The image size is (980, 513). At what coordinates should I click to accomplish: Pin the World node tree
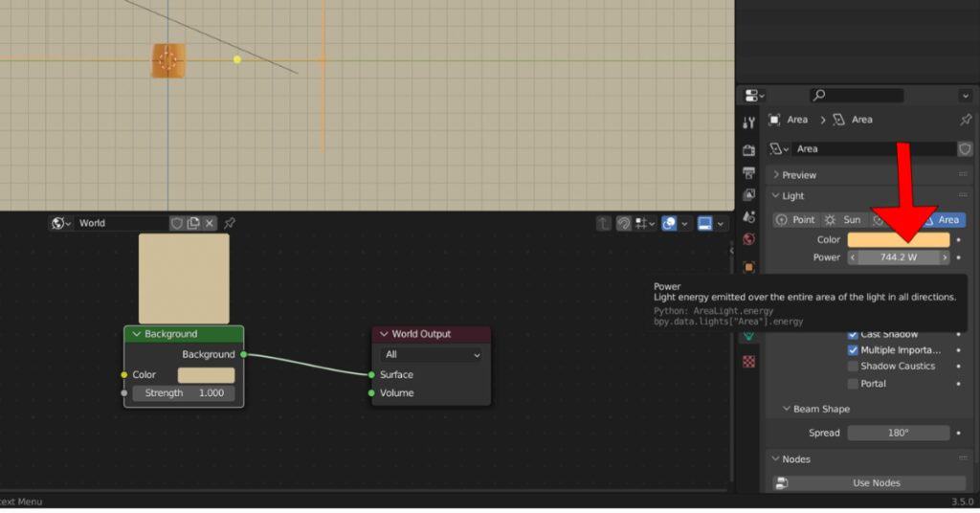(230, 223)
